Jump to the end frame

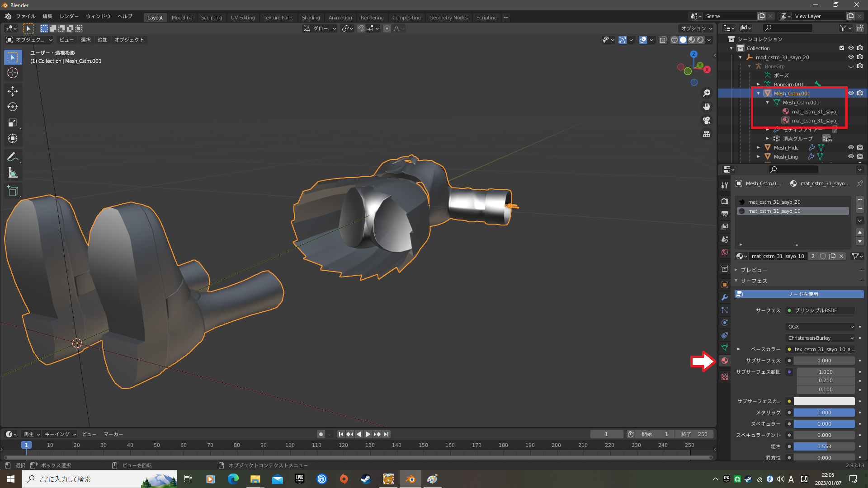tap(386, 434)
